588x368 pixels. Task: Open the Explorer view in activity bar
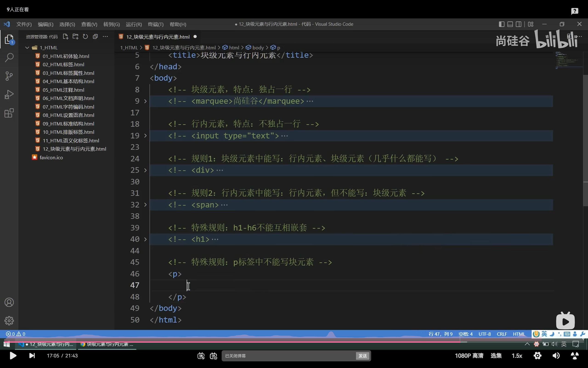pos(9,39)
